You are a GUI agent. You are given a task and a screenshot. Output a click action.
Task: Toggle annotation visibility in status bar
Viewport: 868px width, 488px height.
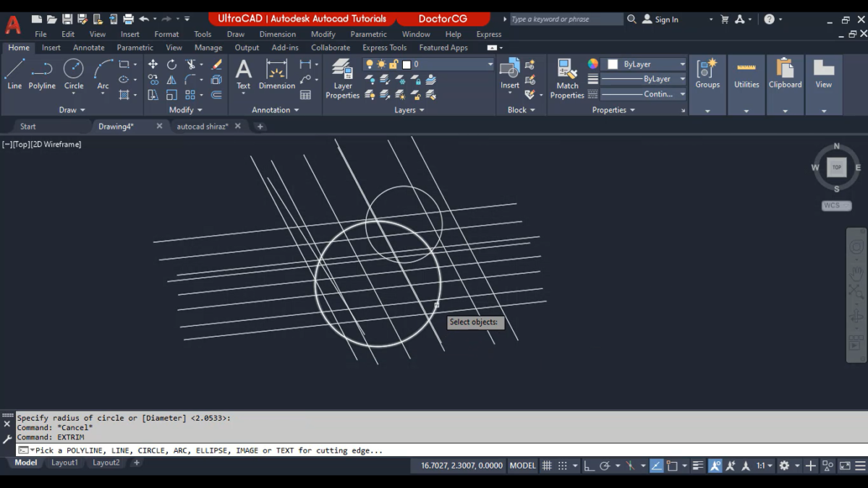coord(715,466)
